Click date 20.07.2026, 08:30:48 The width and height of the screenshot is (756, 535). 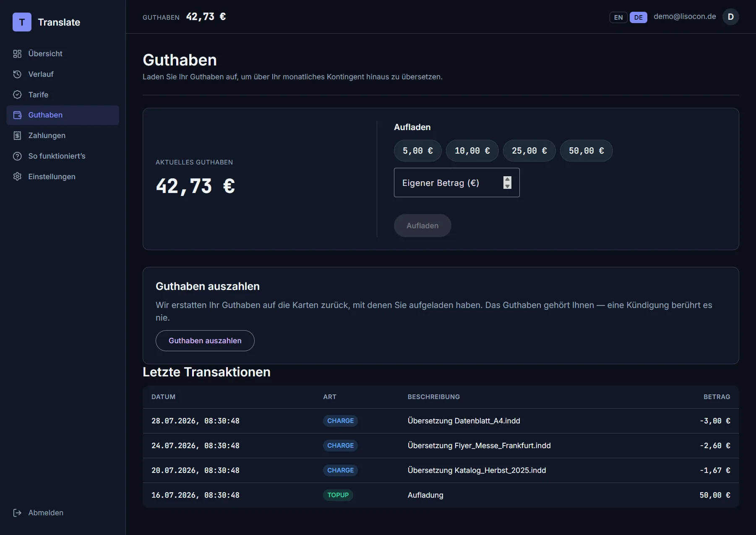[196, 470]
